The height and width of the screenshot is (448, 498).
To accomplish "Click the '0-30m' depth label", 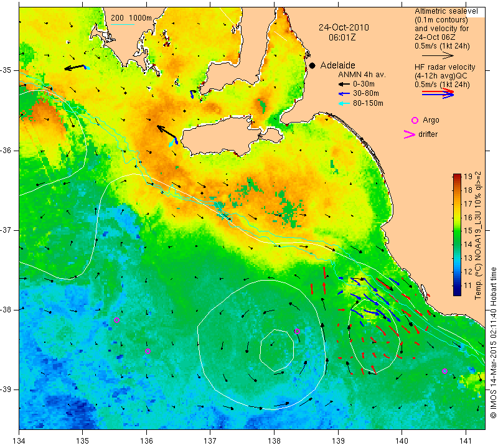I will tap(364, 84).
